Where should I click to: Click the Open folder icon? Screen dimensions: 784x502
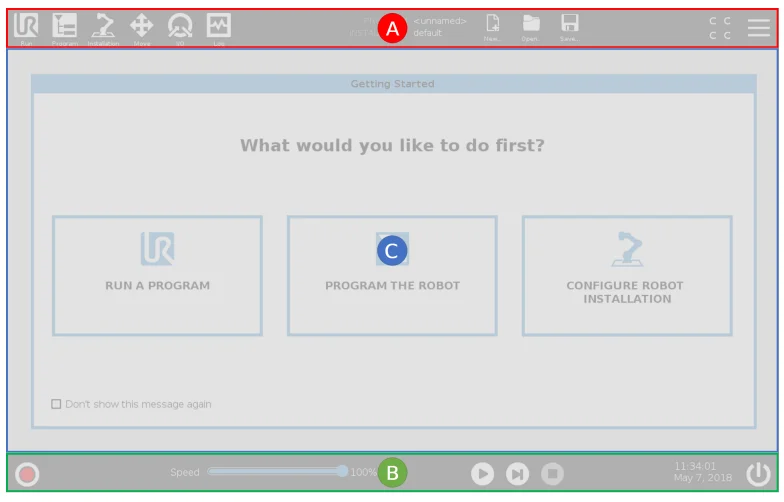[x=531, y=27]
